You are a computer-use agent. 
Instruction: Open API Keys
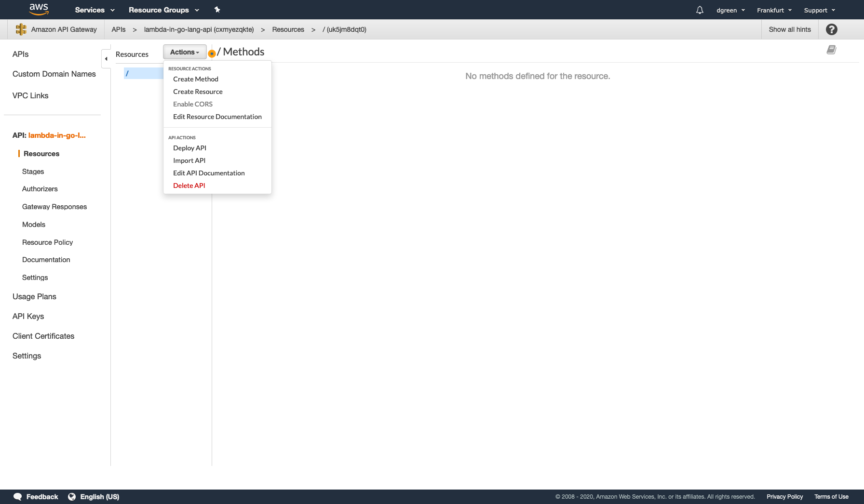(28, 316)
